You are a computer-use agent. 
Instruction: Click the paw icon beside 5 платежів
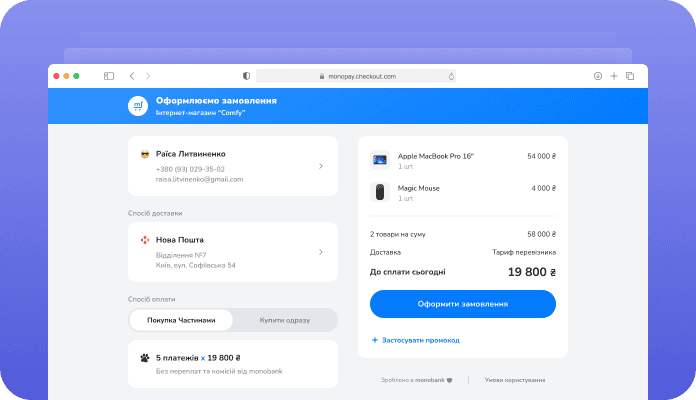pos(145,358)
